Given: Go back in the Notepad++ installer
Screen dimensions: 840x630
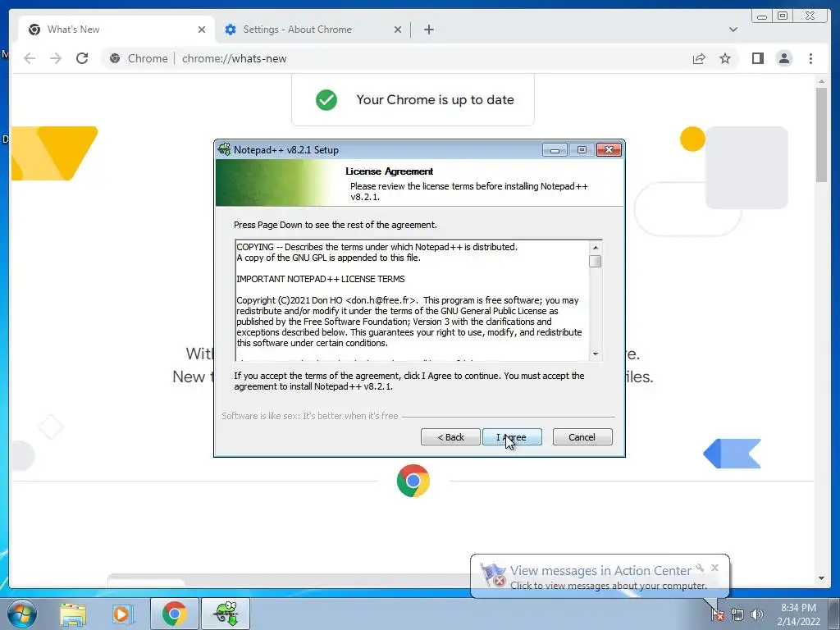Looking at the screenshot, I should pos(450,437).
